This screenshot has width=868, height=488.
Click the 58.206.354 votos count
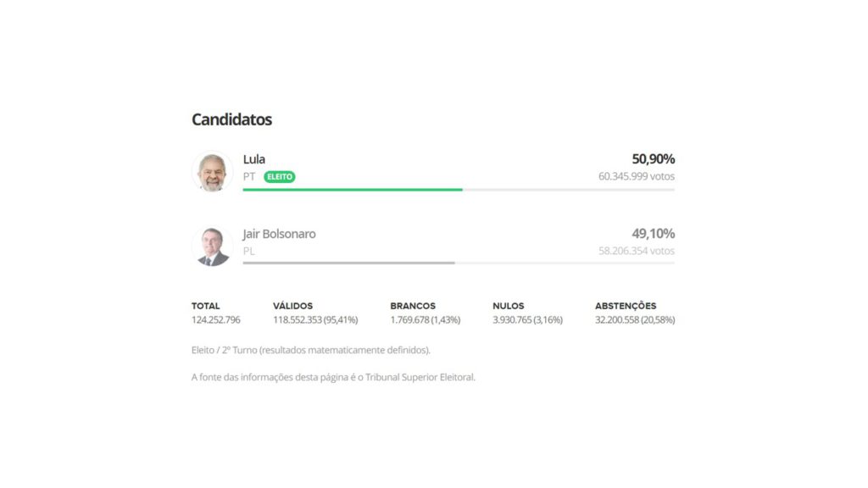tap(636, 251)
